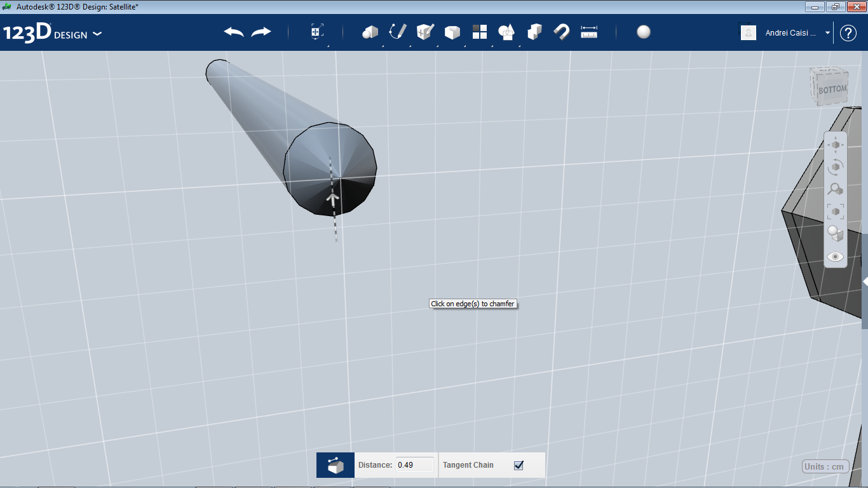868x488 pixels.
Task: Uncheck the Tangent Chain checkbox
Action: pyautogui.click(x=519, y=465)
